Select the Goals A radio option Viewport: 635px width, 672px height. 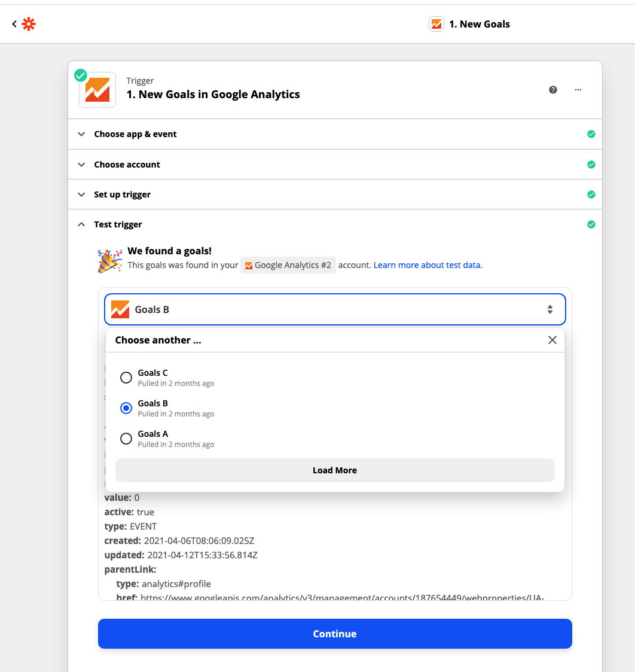point(126,439)
